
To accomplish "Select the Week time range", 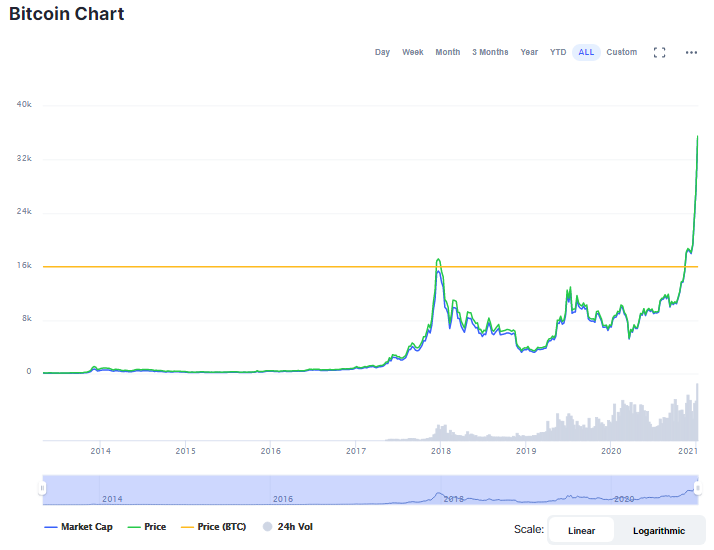I will point(413,52).
